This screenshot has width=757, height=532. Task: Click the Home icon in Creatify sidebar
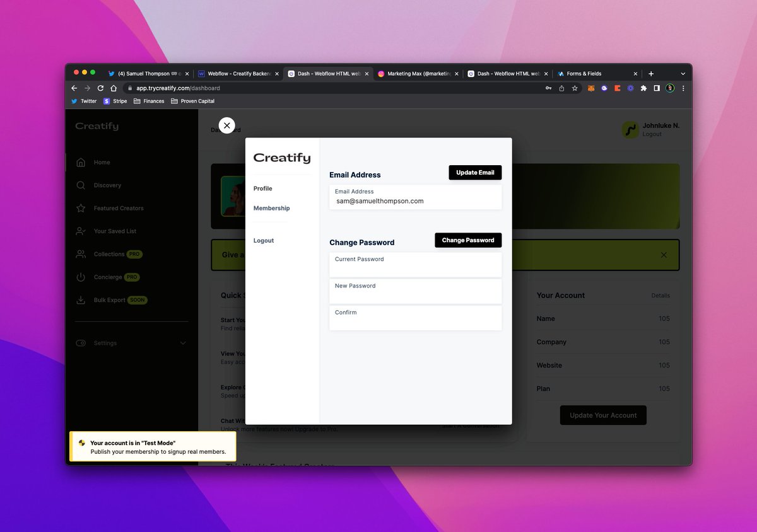pos(81,163)
